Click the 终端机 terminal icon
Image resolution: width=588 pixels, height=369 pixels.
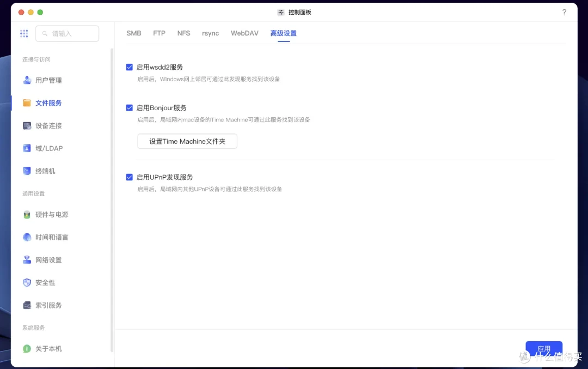[x=27, y=171]
